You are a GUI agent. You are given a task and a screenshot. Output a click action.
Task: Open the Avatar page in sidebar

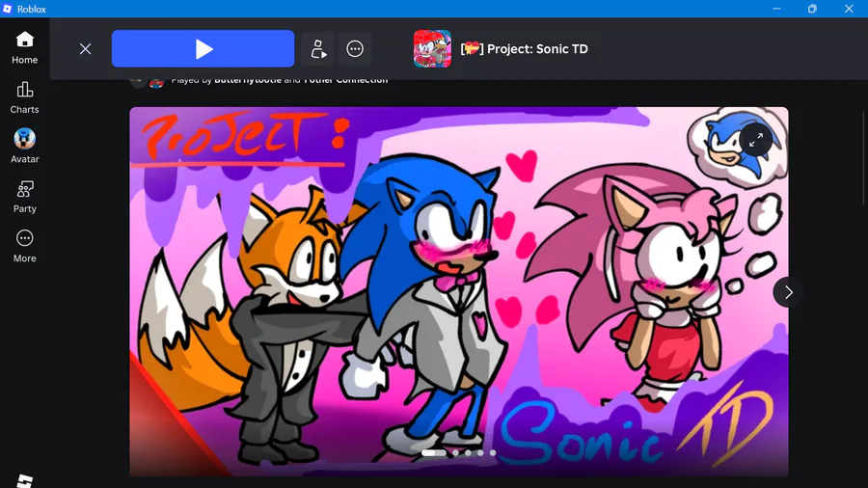24,147
